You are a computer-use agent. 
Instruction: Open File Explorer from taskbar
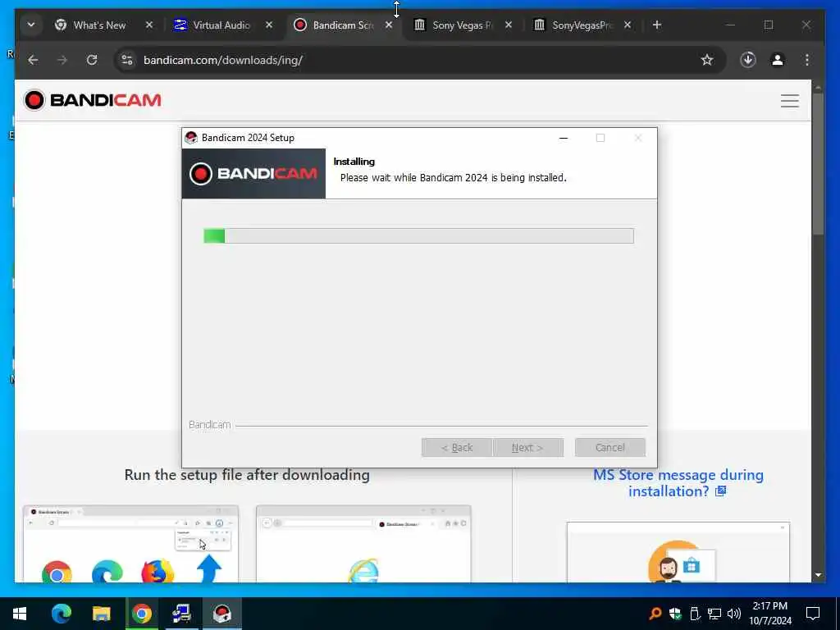pyautogui.click(x=101, y=614)
